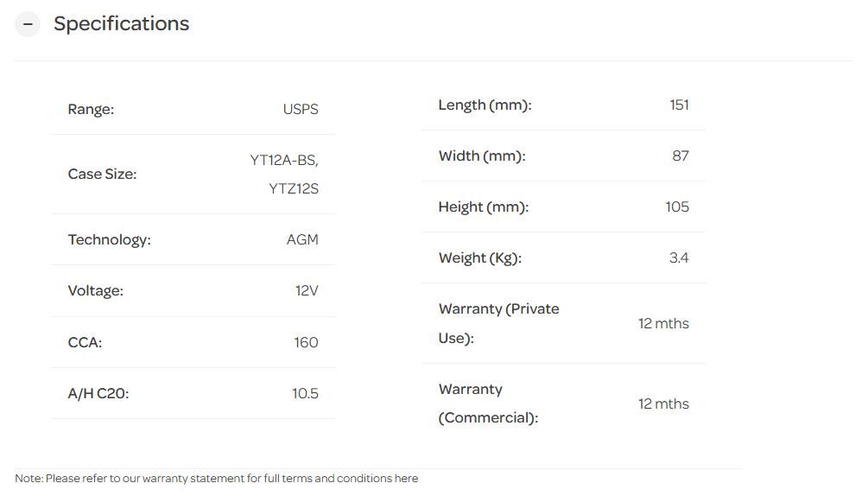Select the YT12A-BS case size text
The width and height of the screenshot is (868, 502).
coord(284,160)
